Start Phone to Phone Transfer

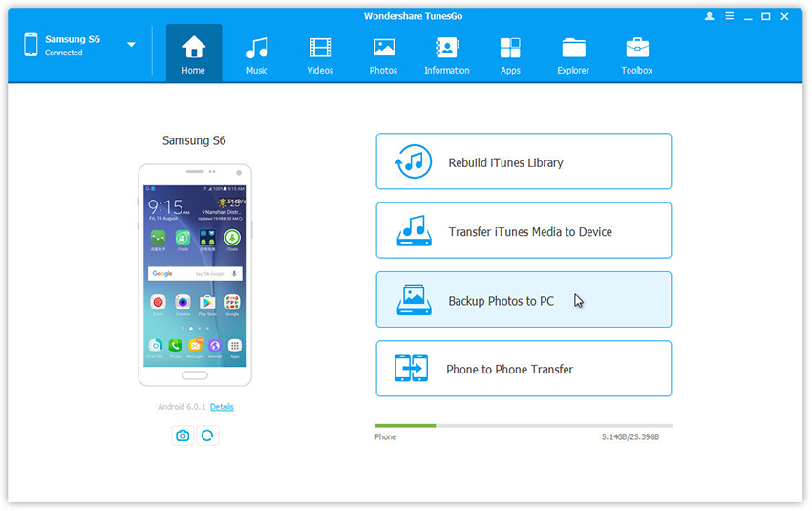tap(524, 369)
